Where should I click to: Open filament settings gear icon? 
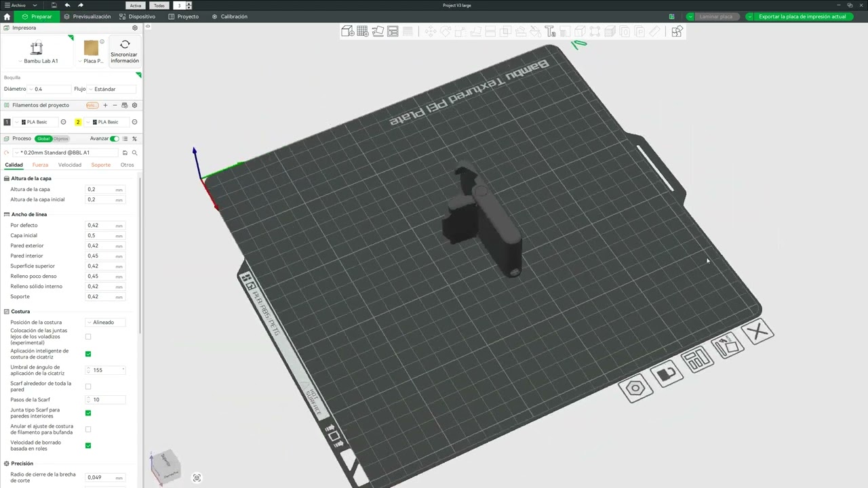134,105
